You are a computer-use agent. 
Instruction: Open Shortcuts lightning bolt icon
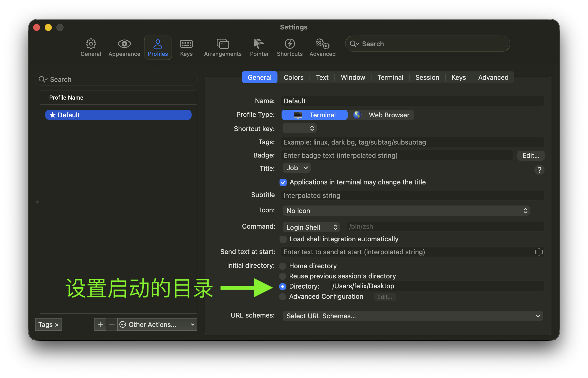coord(290,44)
